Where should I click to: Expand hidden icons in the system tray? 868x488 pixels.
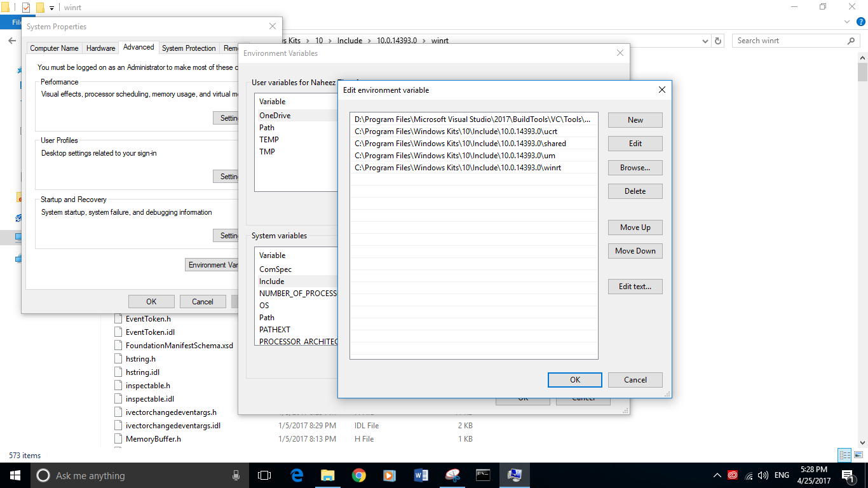717,475
